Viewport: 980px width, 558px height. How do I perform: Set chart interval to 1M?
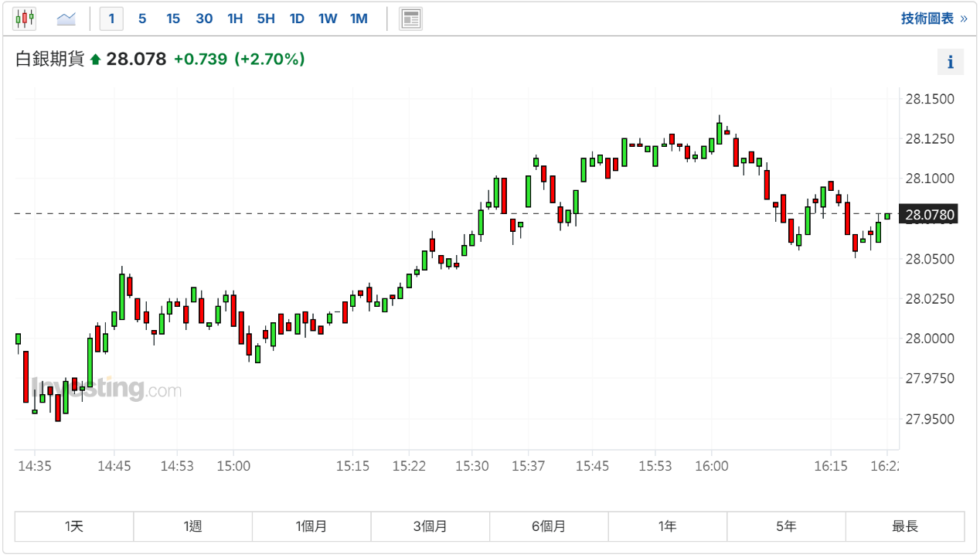click(359, 19)
